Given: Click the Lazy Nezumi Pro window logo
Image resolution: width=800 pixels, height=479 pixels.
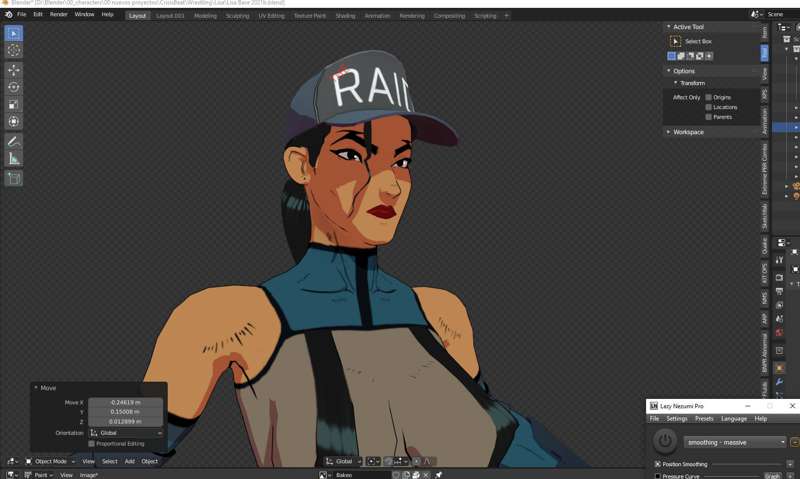Looking at the screenshot, I should (654, 406).
